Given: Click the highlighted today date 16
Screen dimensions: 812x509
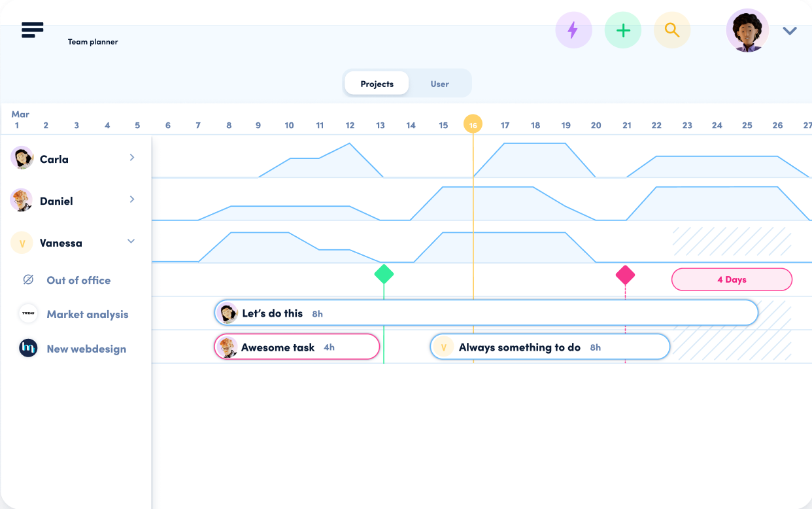Looking at the screenshot, I should tap(473, 124).
